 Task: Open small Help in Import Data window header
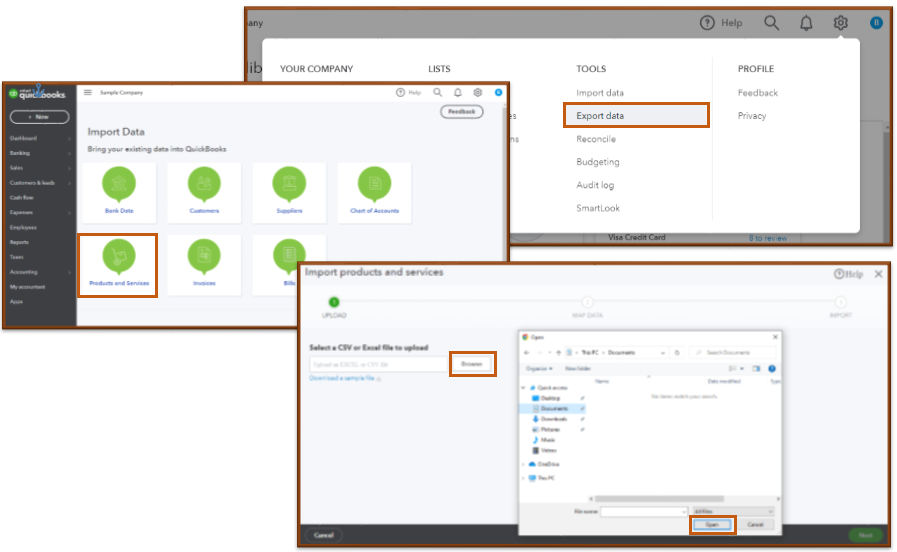[408, 92]
